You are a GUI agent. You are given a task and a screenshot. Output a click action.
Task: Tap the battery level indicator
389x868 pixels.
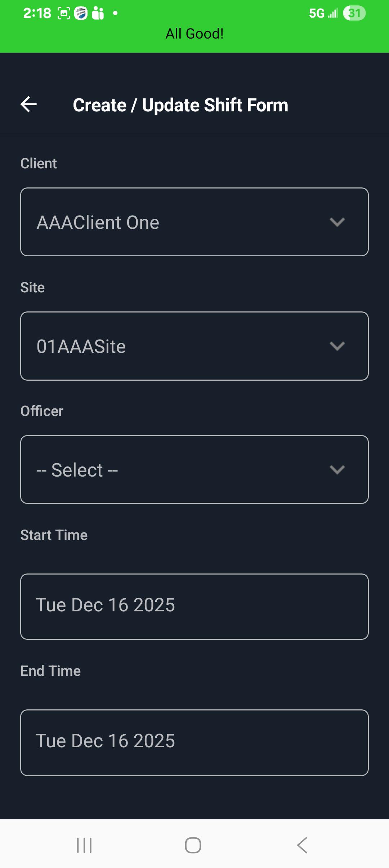[354, 13]
